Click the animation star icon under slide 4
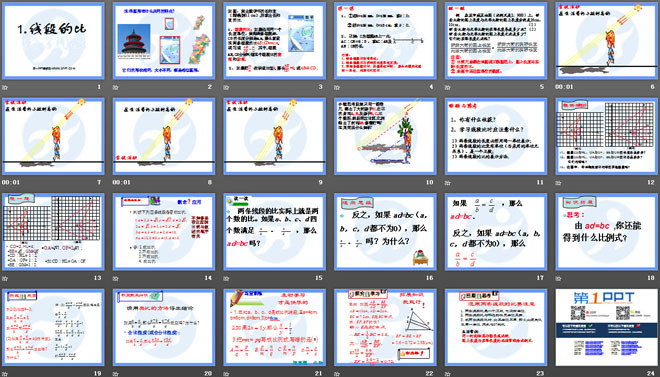 (x=337, y=87)
